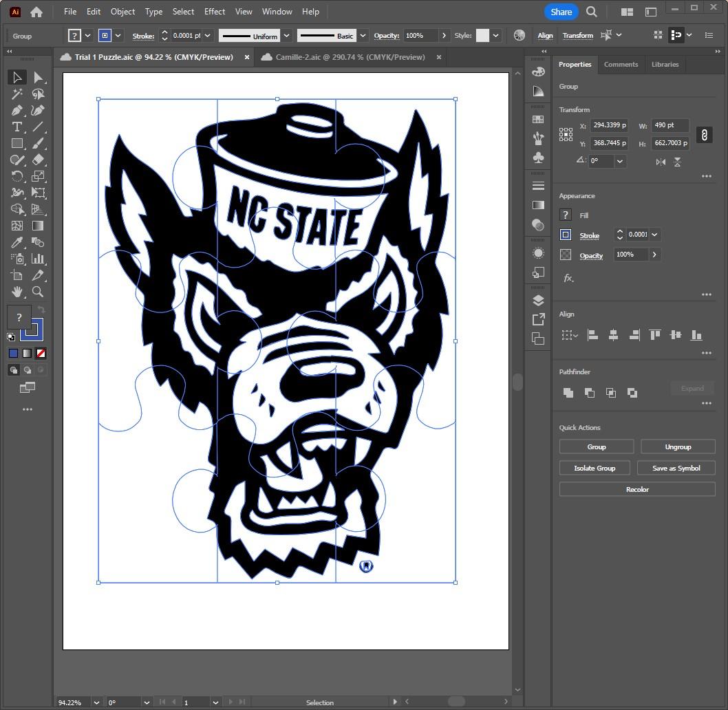Expand the Basic brush definition dropdown
728x710 pixels.
click(x=363, y=36)
